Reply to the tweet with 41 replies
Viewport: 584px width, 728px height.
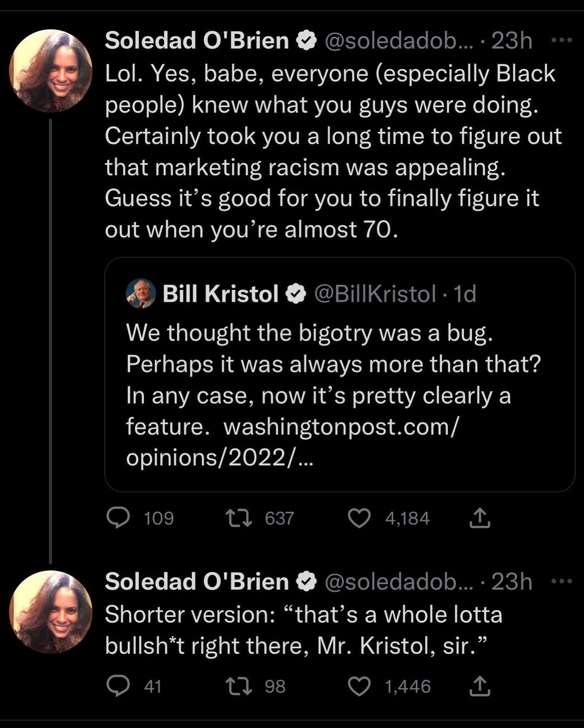click(118, 686)
